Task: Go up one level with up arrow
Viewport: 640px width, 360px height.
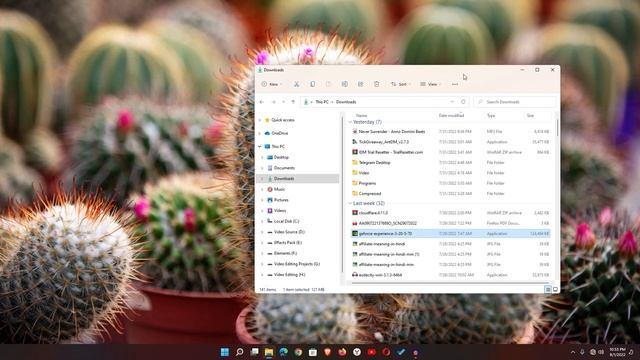Action: point(293,102)
